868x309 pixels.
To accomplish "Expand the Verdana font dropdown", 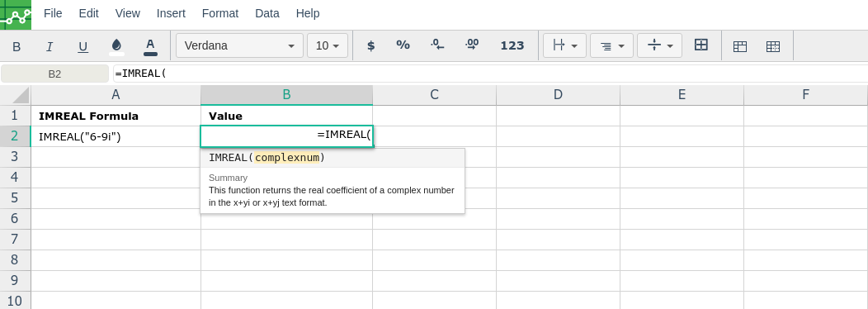I will [240, 45].
